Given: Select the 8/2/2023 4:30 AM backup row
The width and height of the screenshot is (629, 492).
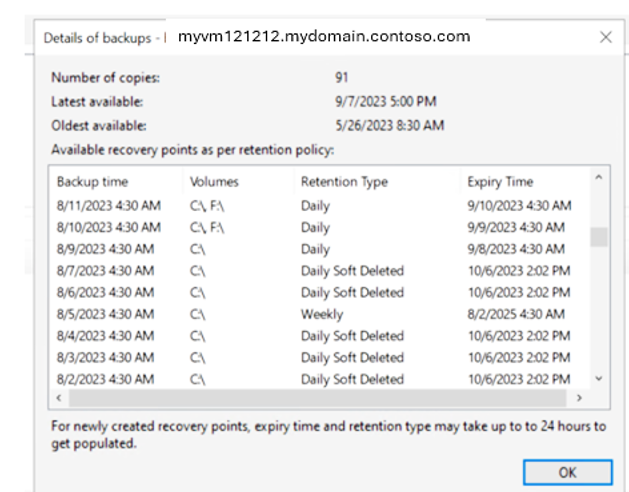Looking at the screenshot, I should point(106,379).
